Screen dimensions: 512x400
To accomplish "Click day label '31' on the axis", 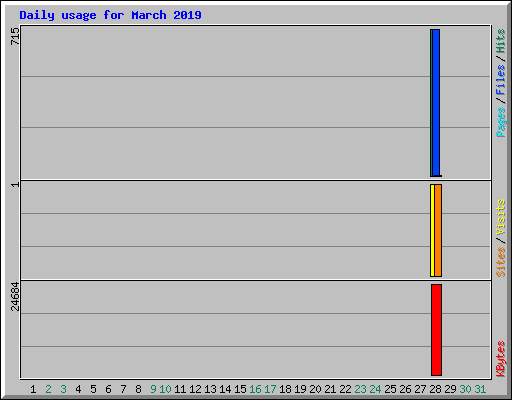I will tap(480, 389).
